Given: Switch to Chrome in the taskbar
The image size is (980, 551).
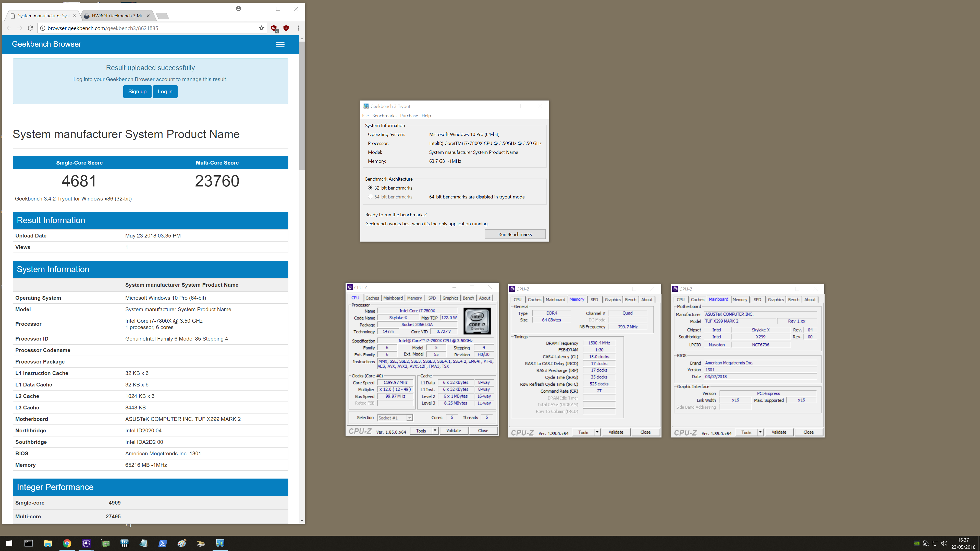Looking at the screenshot, I should (67, 543).
